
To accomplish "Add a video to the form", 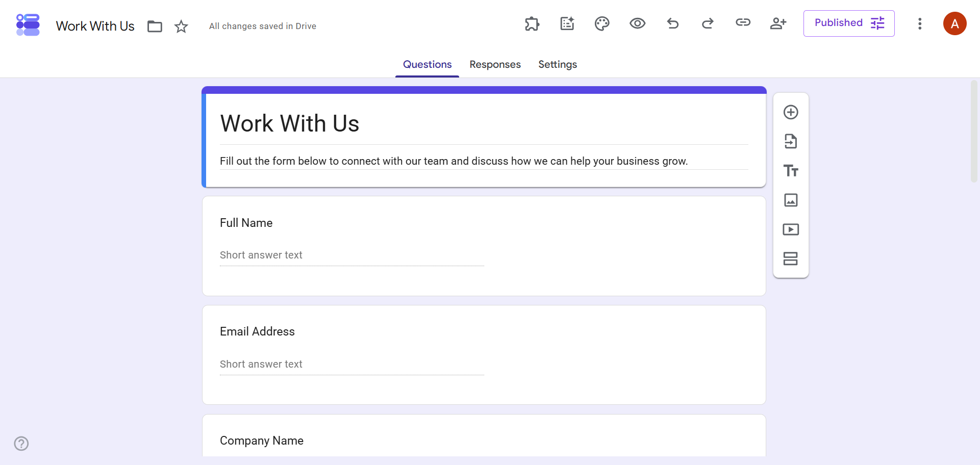I will coord(791,229).
